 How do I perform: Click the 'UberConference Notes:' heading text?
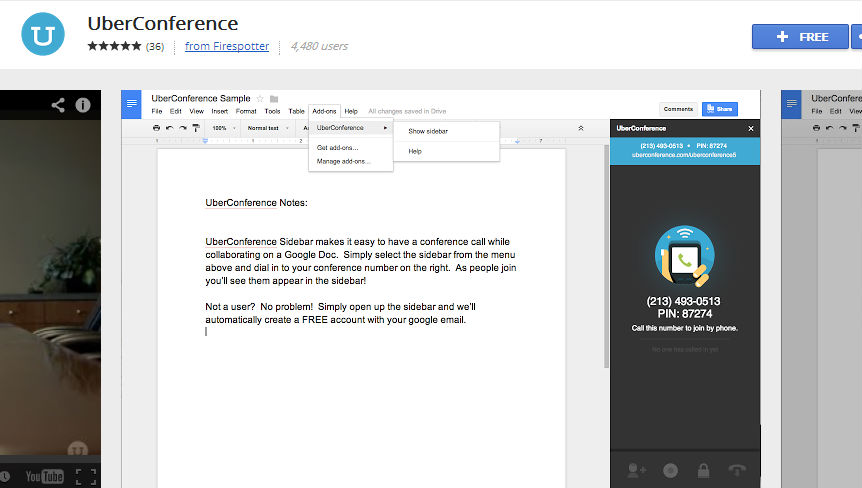256,203
